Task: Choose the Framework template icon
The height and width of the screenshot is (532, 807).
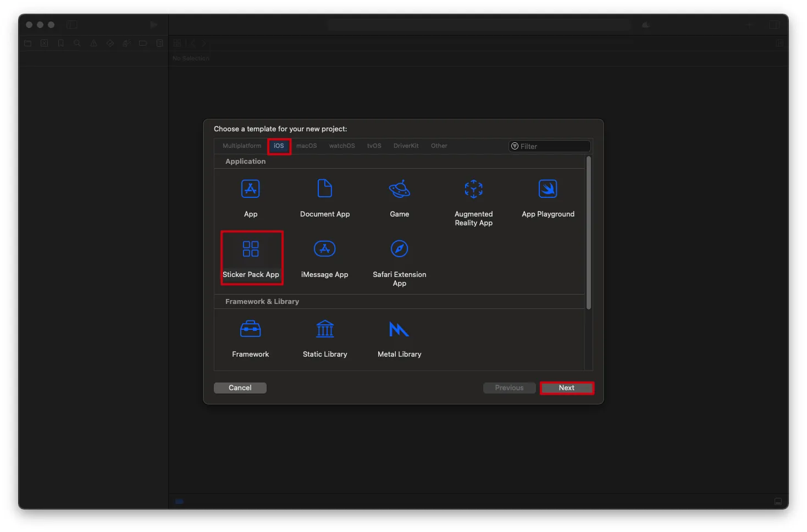Action: (x=251, y=330)
